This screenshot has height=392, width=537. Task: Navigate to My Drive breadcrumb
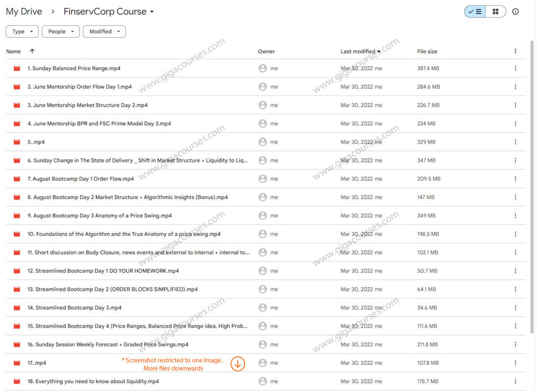point(24,11)
